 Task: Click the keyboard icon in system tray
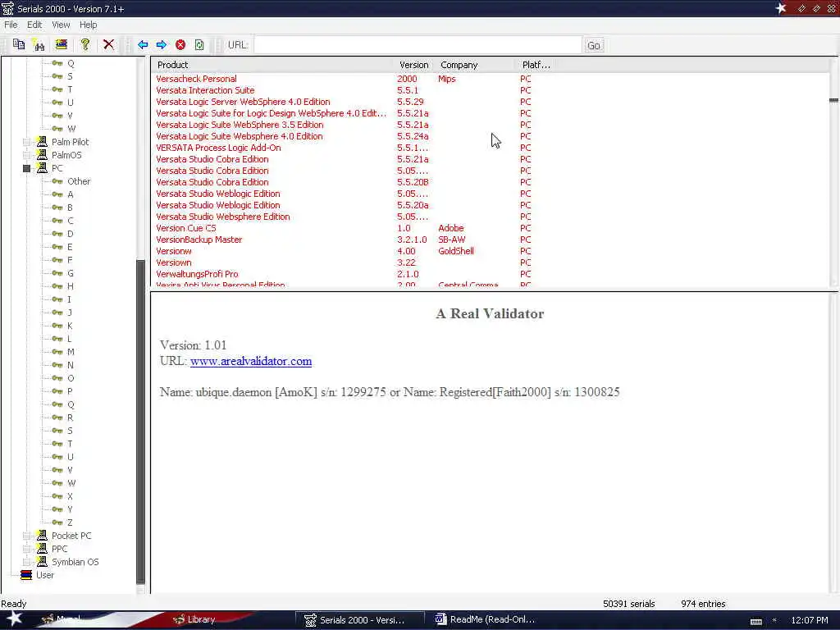coord(756,621)
